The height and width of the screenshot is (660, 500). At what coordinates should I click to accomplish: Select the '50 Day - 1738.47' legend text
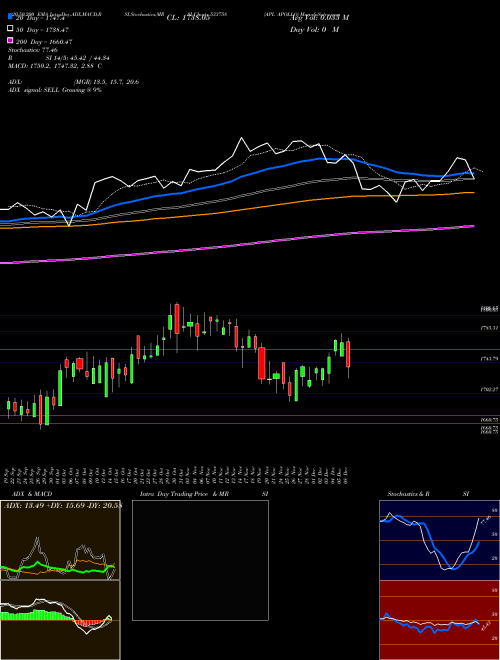point(43,30)
